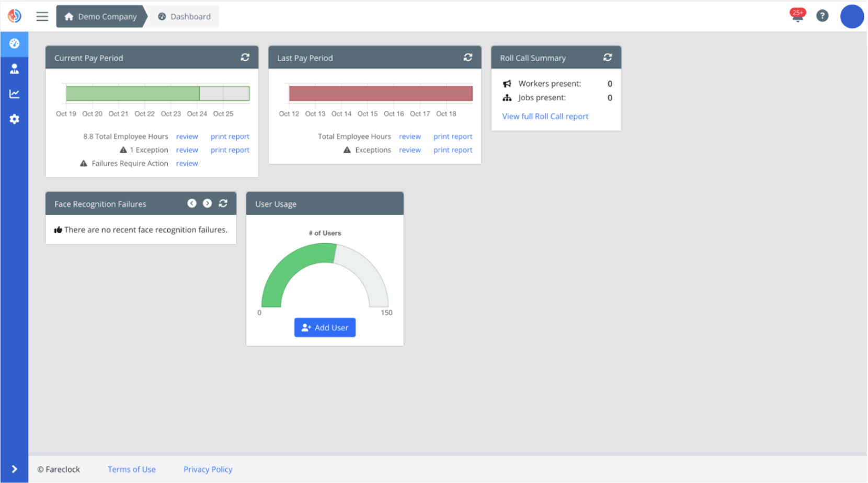Select the Users icon in sidebar
The height and width of the screenshot is (483, 868).
14,68
